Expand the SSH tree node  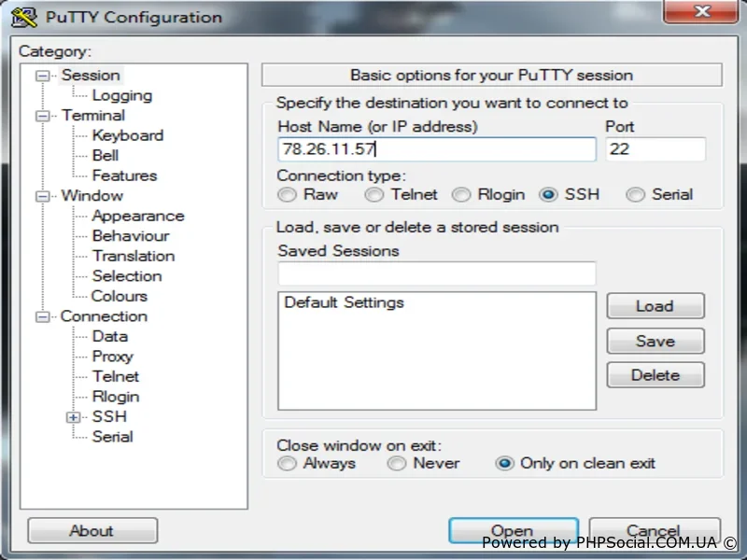tap(73, 417)
